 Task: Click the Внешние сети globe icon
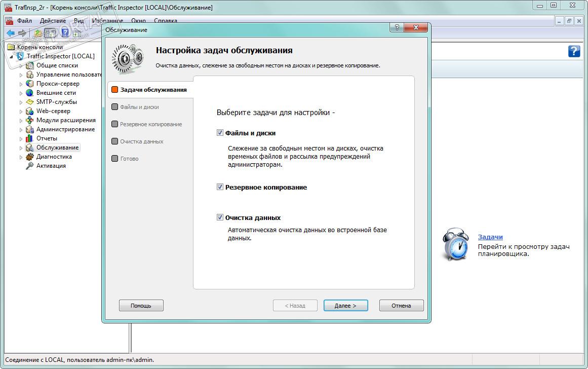coord(29,93)
